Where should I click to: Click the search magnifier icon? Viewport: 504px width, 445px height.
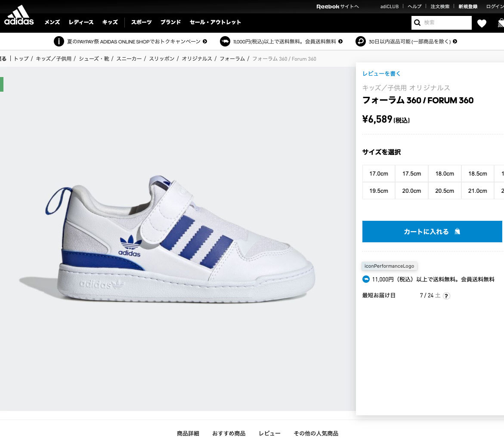coord(417,23)
